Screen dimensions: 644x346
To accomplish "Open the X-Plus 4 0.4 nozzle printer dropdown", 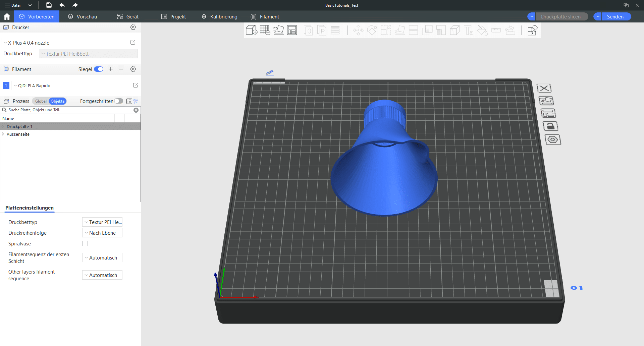I will 65,43.
